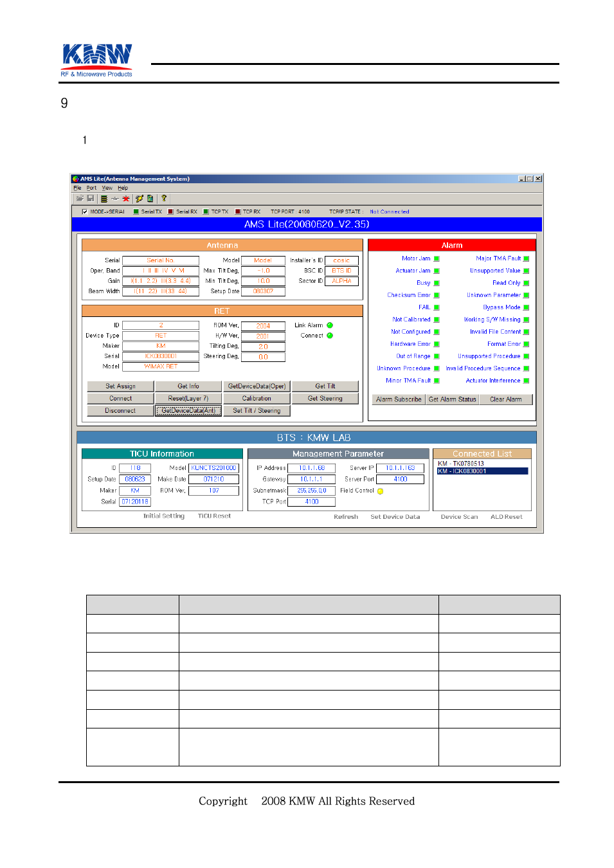Image resolution: width=614 pixels, height=868 pixels.
Task: Click the Antenna Serial No. field
Action: pos(161,260)
